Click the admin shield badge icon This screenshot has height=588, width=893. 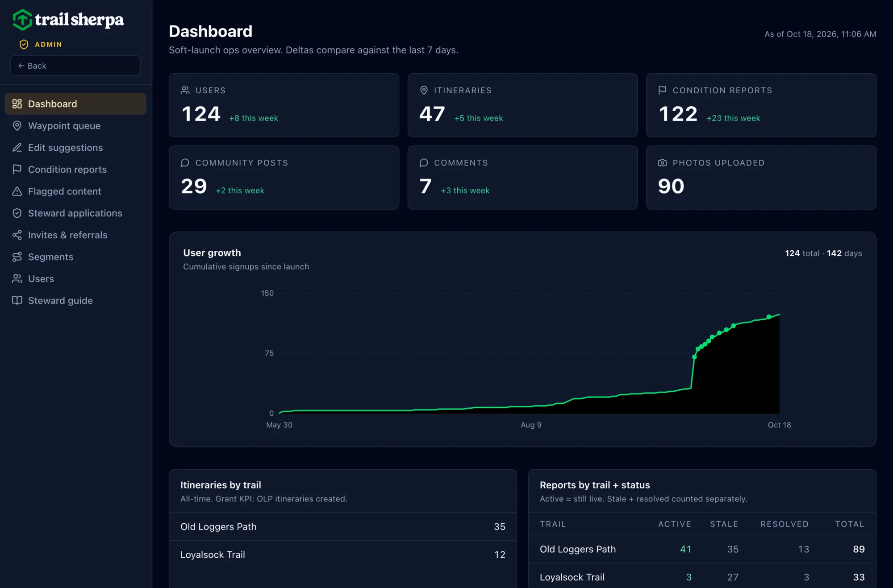pos(24,44)
